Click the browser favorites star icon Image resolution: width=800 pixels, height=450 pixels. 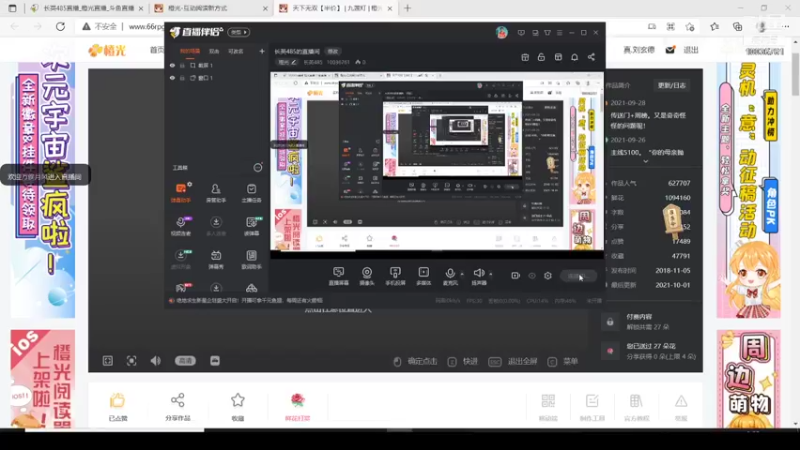click(x=690, y=27)
